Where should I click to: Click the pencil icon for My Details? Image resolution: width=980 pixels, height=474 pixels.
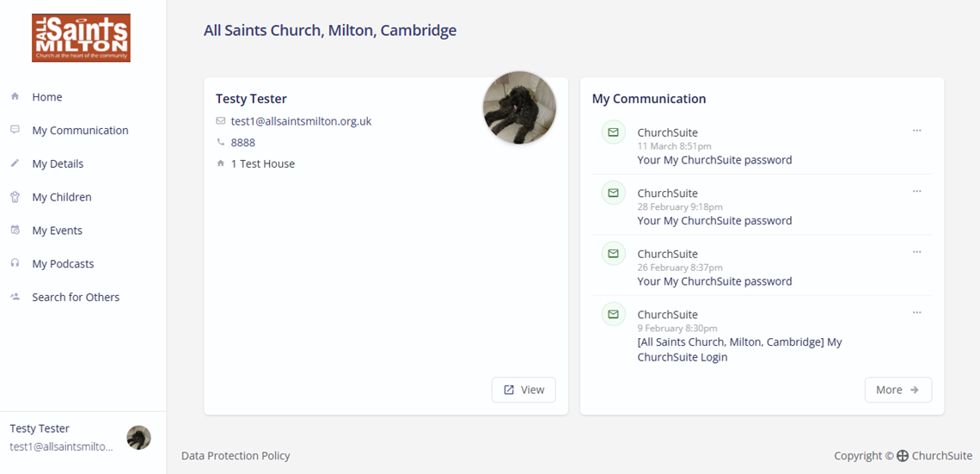click(15, 163)
